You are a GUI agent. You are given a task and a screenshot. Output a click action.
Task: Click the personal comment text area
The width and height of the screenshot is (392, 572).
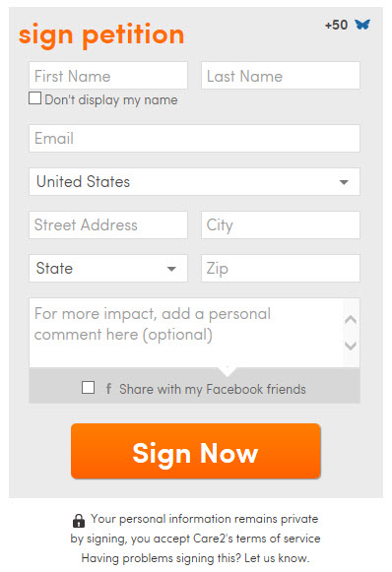click(x=186, y=333)
